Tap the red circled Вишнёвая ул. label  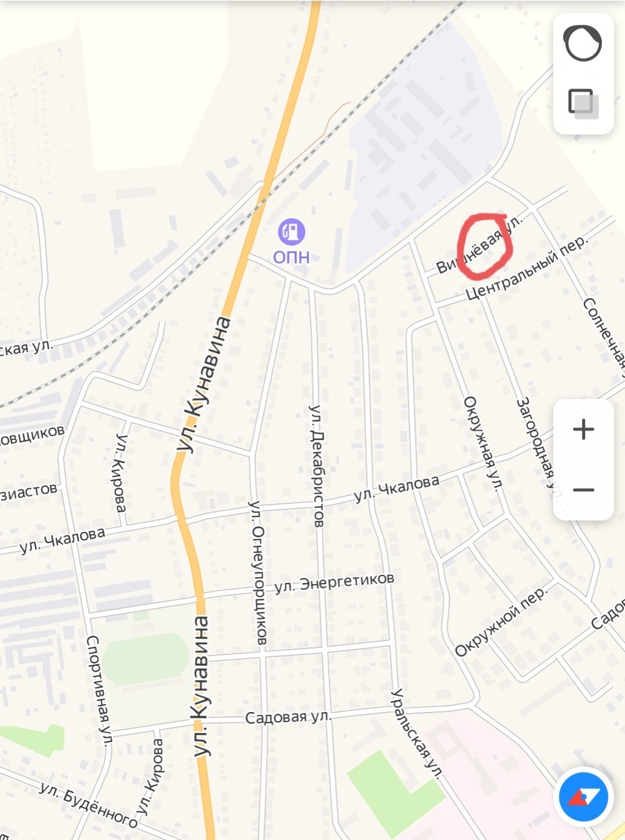pos(479,244)
